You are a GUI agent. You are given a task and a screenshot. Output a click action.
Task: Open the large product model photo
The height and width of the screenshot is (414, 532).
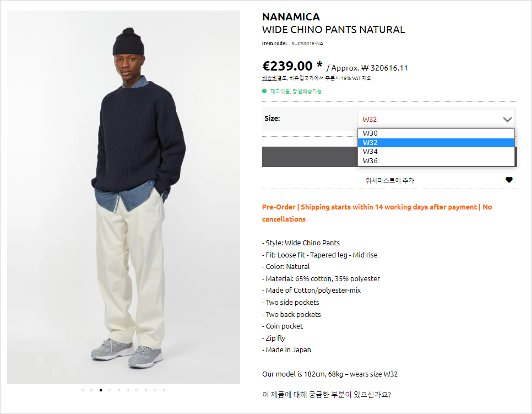point(123,197)
